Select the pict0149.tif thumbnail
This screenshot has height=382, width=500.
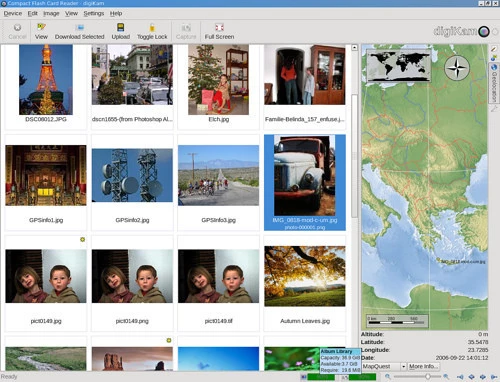point(218,276)
